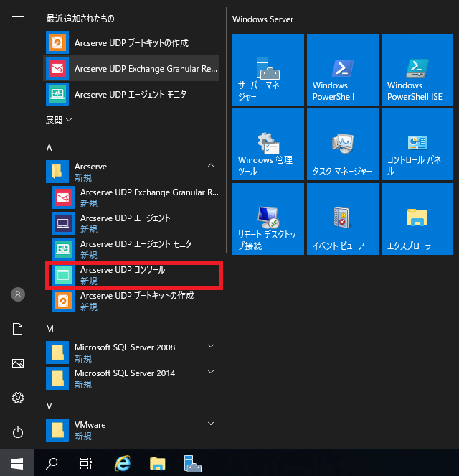
Task: Expand the hamburger menu in Start
Action: pyautogui.click(x=18, y=19)
